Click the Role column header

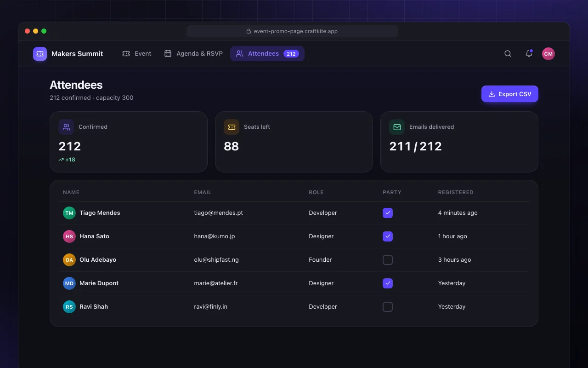click(316, 192)
